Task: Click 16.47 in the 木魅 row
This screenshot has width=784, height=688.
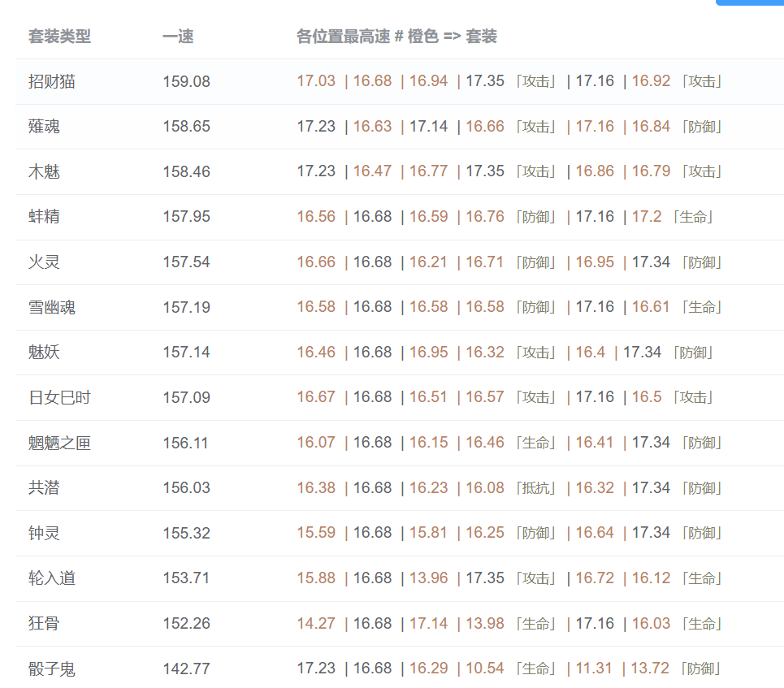Action: (x=372, y=171)
